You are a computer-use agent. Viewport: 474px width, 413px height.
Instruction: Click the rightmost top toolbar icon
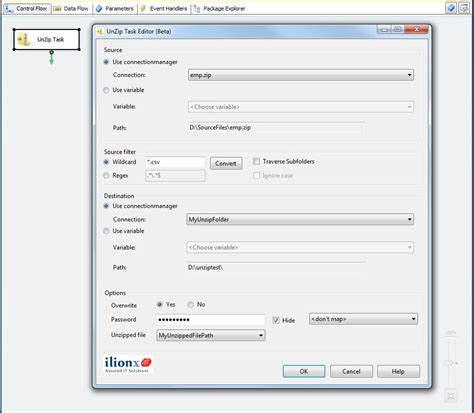tap(464, 8)
